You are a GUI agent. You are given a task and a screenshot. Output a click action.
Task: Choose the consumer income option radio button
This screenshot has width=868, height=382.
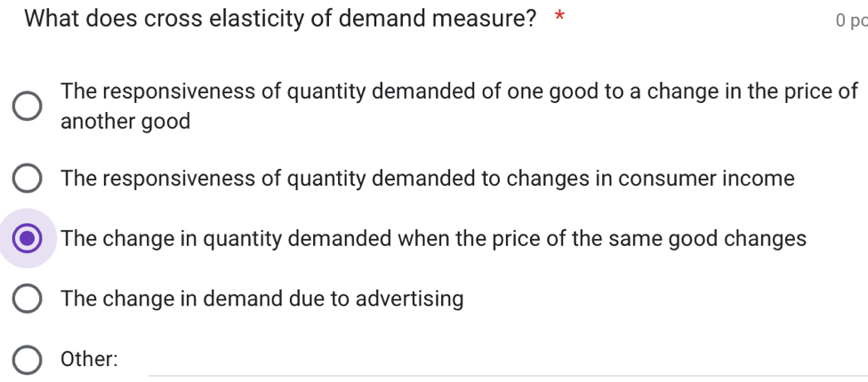point(28,179)
